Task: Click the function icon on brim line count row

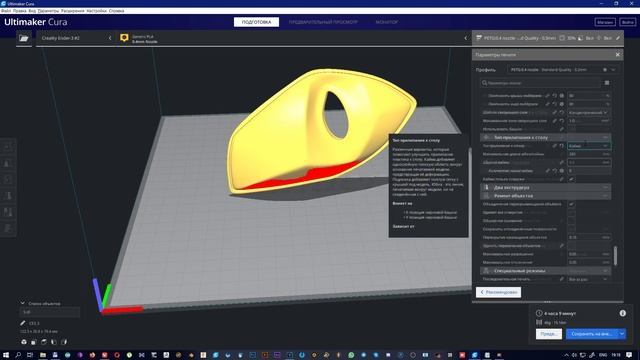Action: point(562,171)
